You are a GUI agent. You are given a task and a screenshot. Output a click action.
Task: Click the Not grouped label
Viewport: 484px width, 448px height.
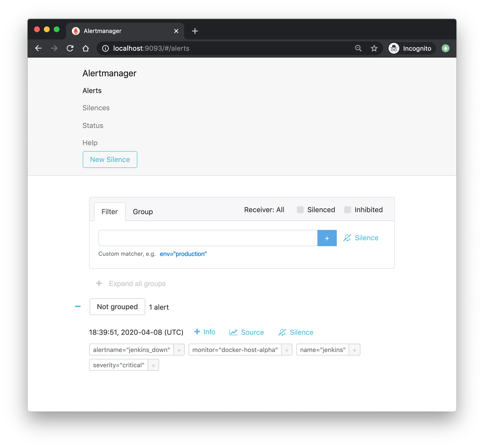117,307
